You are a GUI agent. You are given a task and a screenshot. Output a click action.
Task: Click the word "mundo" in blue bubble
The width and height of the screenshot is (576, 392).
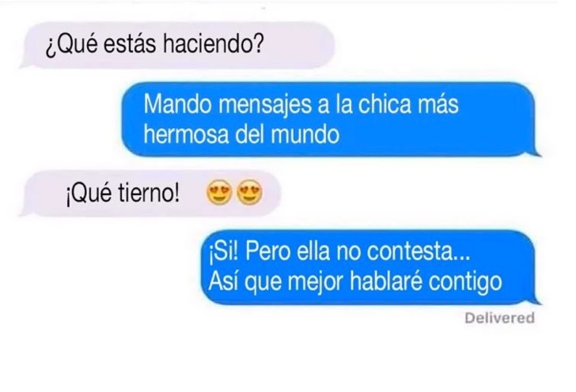[x=305, y=134]
